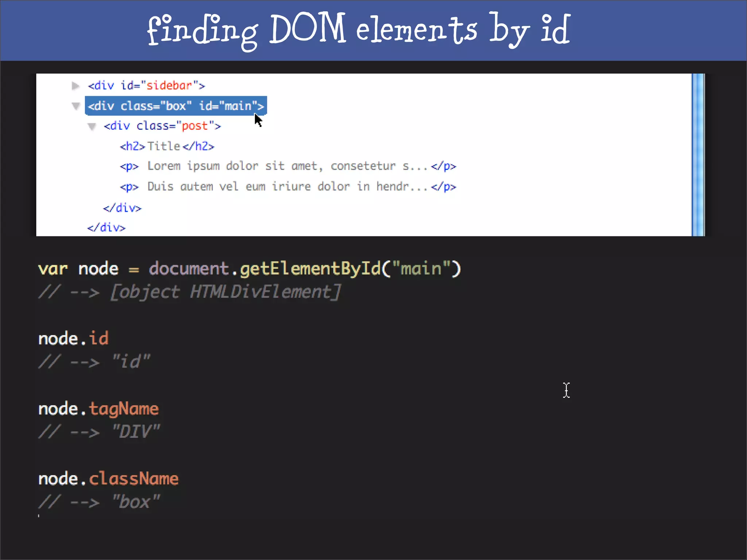
Task: Click the '// --> "DIV"' comment
Action: pos(99,432)
